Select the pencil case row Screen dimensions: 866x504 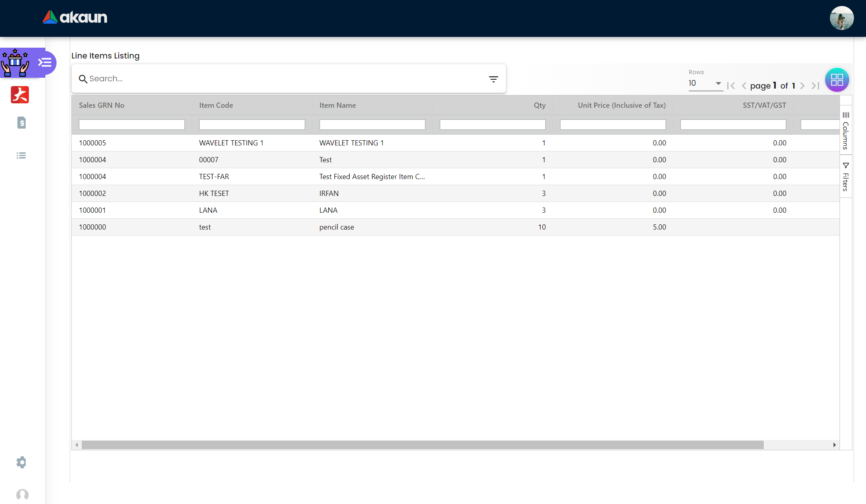point(336,227)
